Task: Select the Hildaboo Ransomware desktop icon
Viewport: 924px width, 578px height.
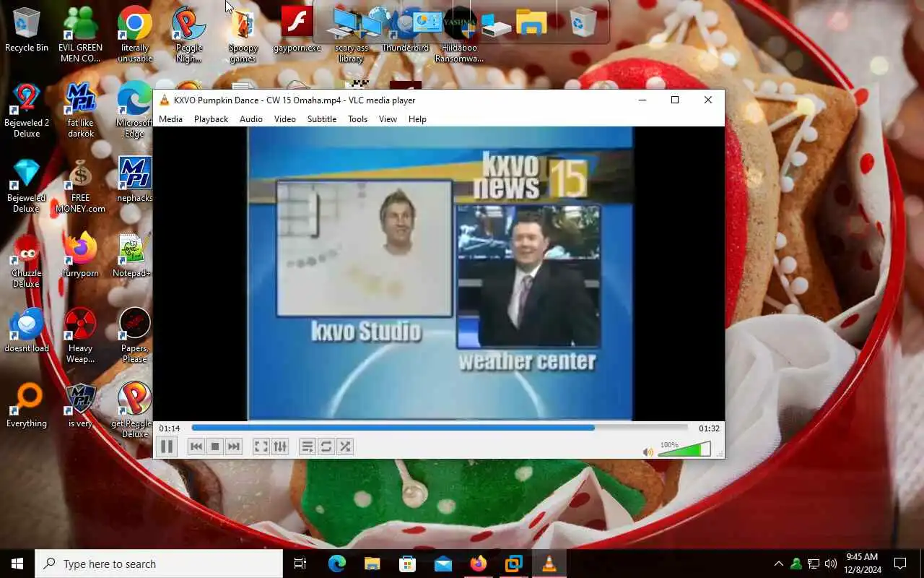Action: 459,35
